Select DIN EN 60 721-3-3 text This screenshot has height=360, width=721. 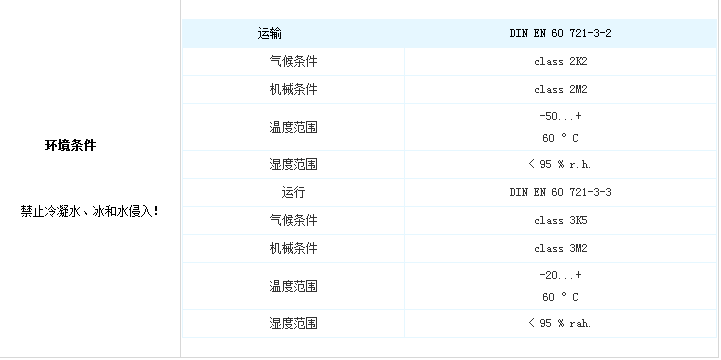click(x=560, y=192)
